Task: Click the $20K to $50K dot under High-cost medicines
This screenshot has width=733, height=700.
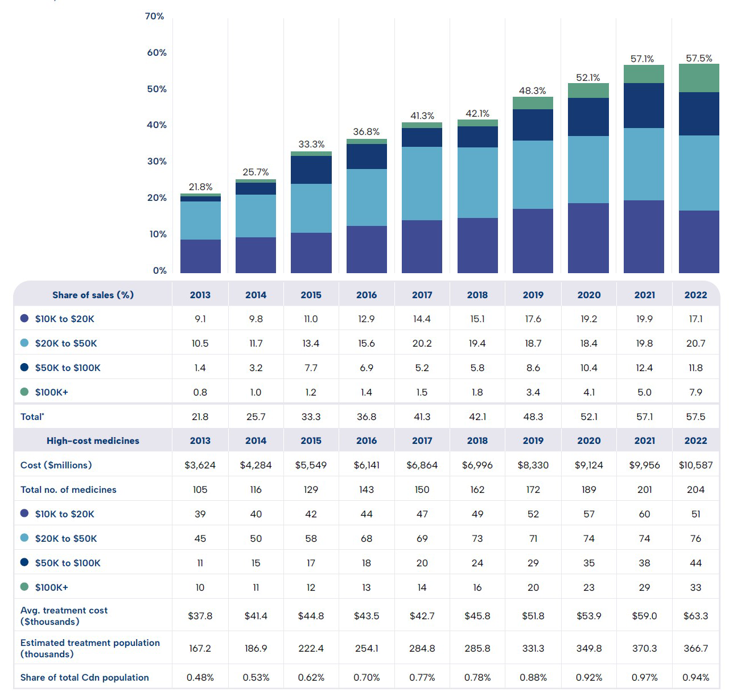Action: tap(24, 538)
